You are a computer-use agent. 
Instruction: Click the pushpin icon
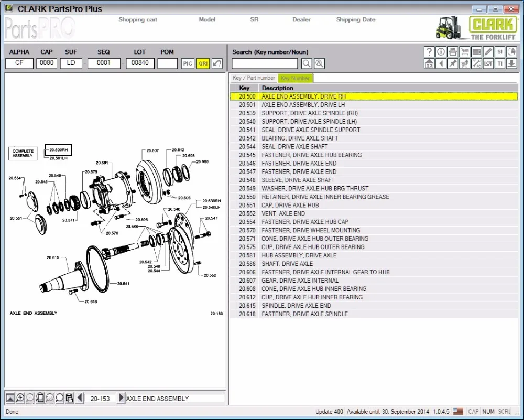point(453,63)
